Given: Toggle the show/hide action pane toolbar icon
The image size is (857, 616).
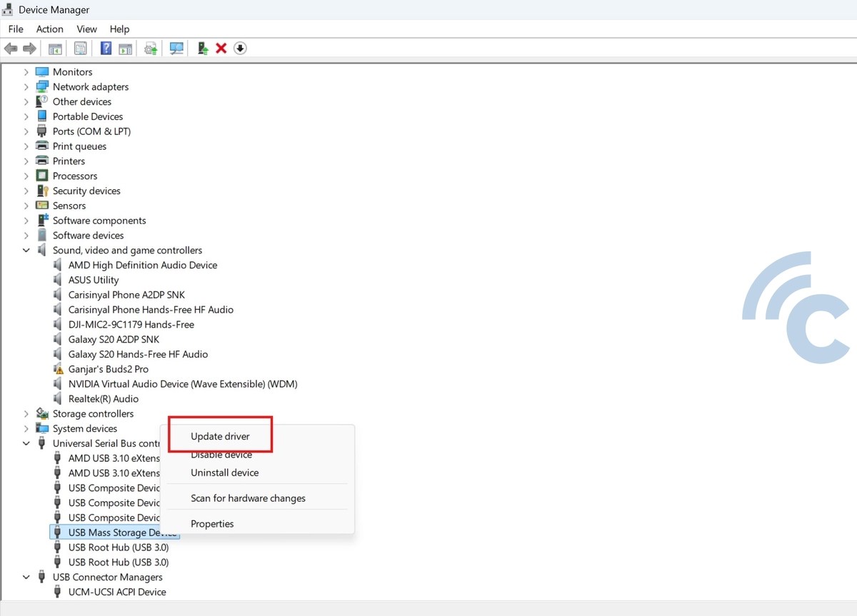Looking at the screenshot, I should (125, 49).
